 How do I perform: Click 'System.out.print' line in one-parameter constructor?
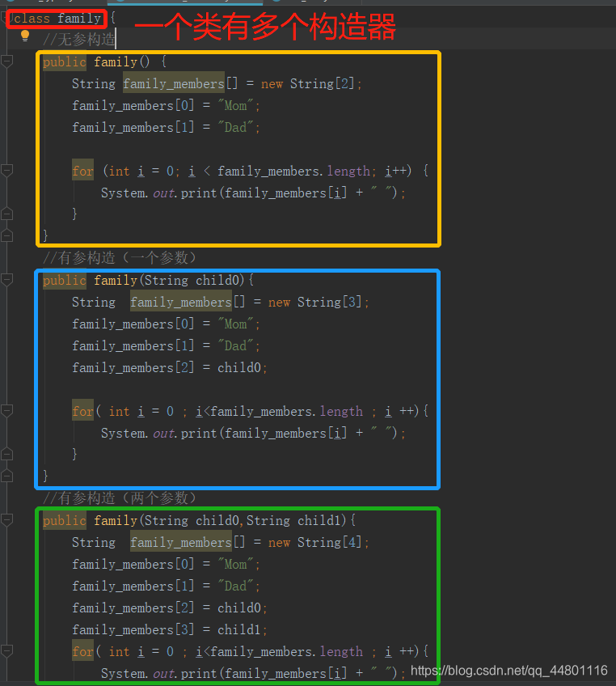[x=253, y=433]
